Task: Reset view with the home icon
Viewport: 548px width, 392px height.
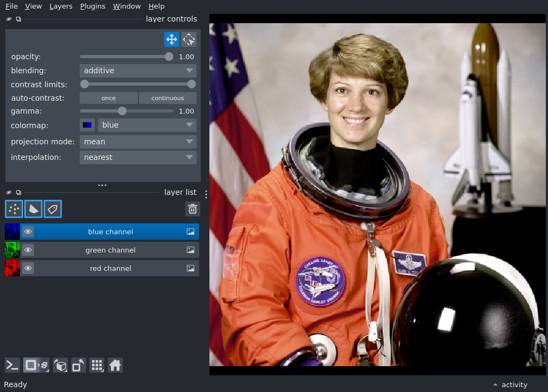Action: point(115,366)
